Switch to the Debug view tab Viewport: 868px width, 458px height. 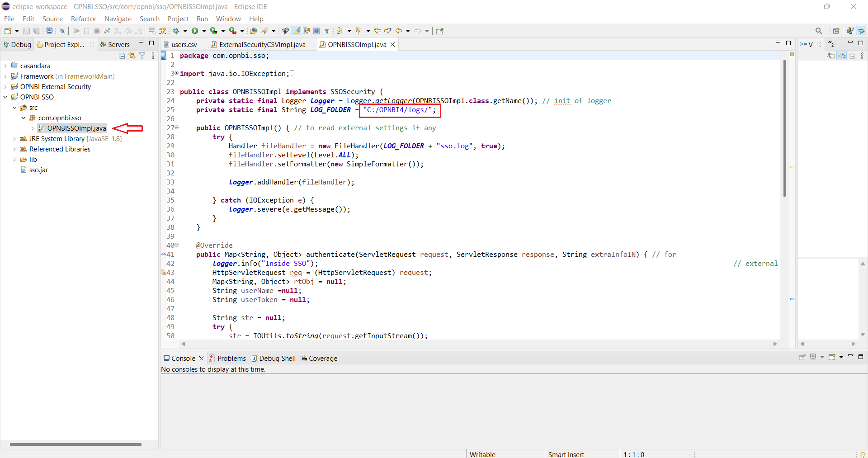point(17,44)
